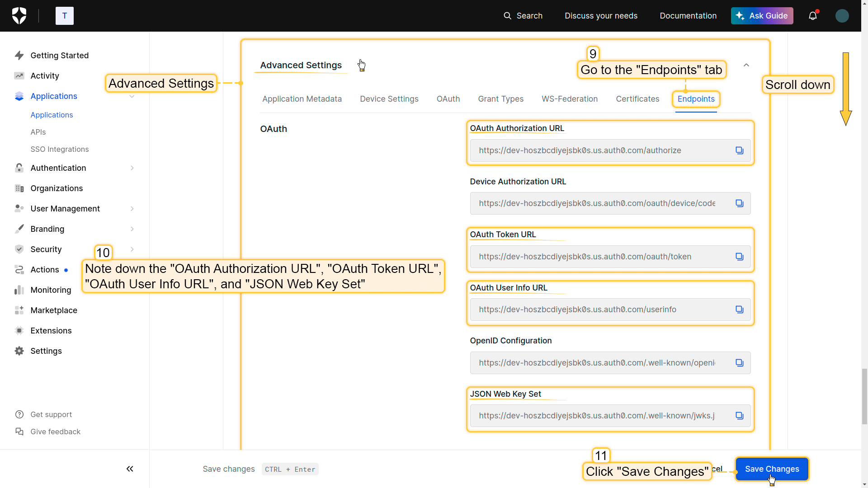Copy the OAuth Authorization URL
This screenshot has width=868, height=488.
pos(739,150)
